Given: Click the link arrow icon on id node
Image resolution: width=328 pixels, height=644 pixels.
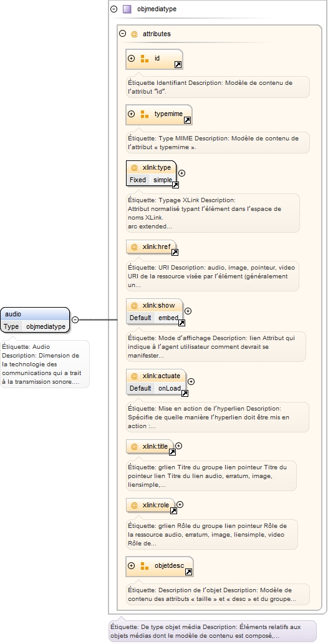Looking at the screenshot, I should click(x=178, y=65).
